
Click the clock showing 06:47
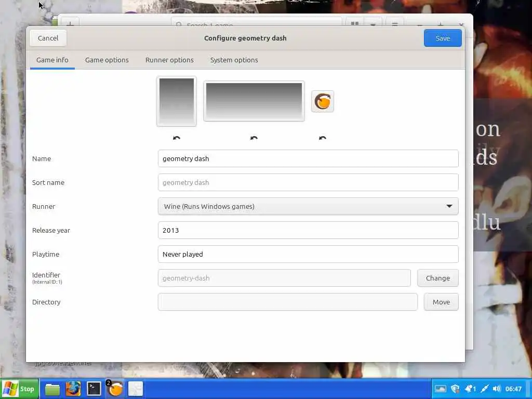pos(513,389)
